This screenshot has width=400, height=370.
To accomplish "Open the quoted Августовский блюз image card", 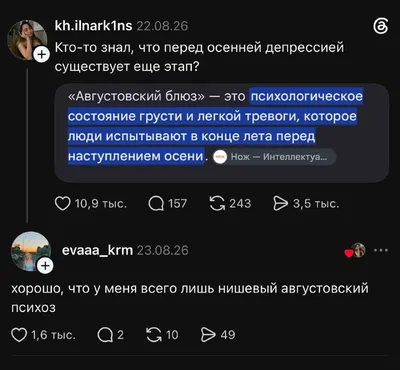I will pos(222,133).
